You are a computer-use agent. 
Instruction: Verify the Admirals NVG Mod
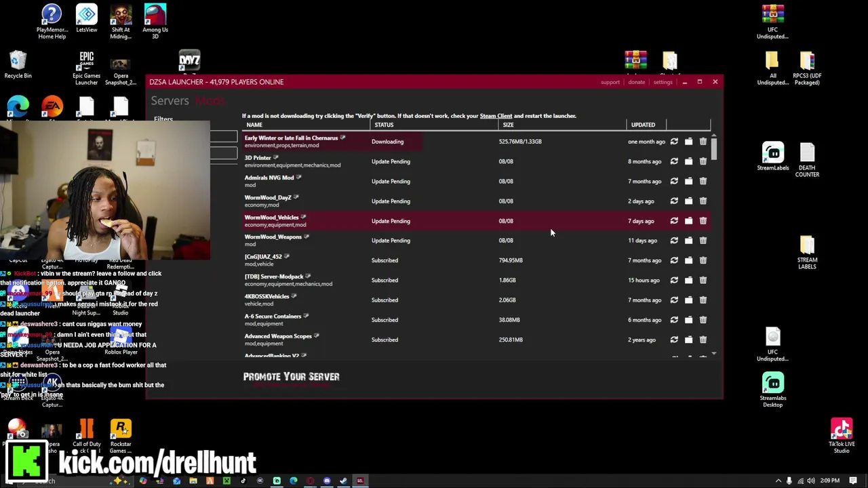pyautogui.click(x=674, y=181)
